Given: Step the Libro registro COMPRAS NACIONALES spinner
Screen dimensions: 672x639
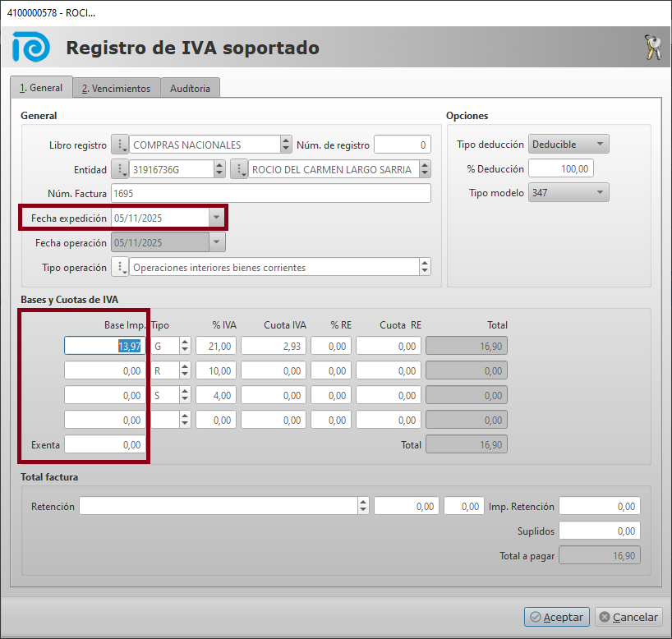Looking at the screenshot, I should [x=286, y=145].
